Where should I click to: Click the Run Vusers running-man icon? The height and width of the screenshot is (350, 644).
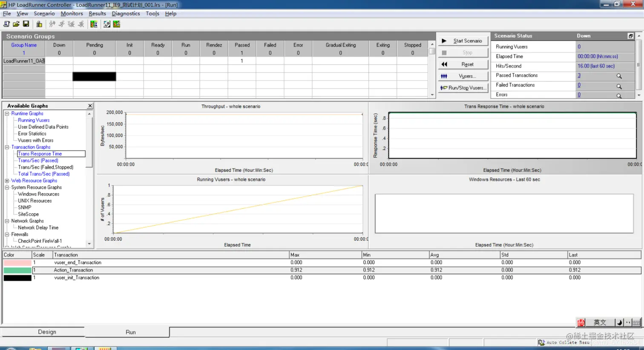[x=62, y=24]
